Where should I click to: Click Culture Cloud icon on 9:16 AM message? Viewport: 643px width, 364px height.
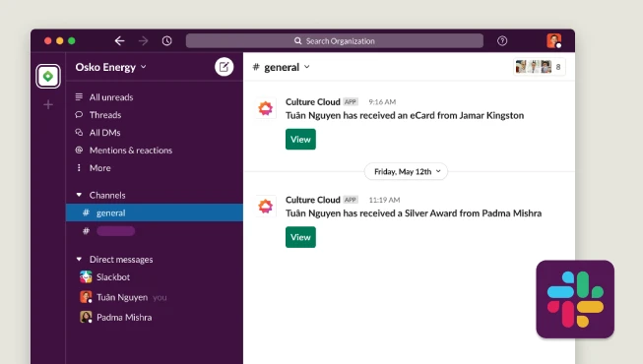(x=265, y=108)
